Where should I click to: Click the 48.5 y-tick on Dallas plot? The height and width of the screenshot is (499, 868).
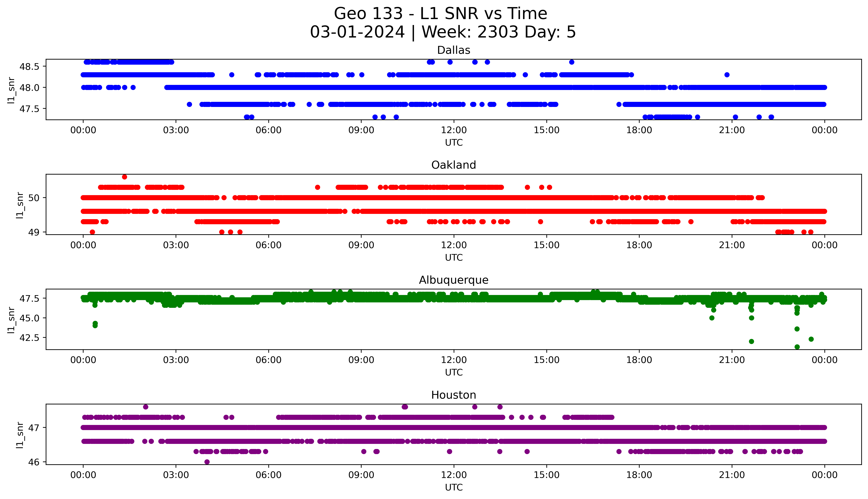tap(29, 66)
